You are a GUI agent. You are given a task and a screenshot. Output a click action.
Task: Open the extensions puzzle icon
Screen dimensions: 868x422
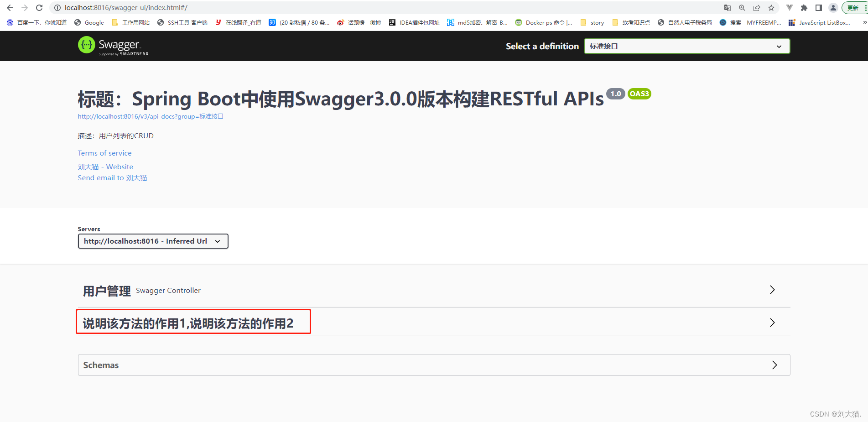[x=804, y=8]
